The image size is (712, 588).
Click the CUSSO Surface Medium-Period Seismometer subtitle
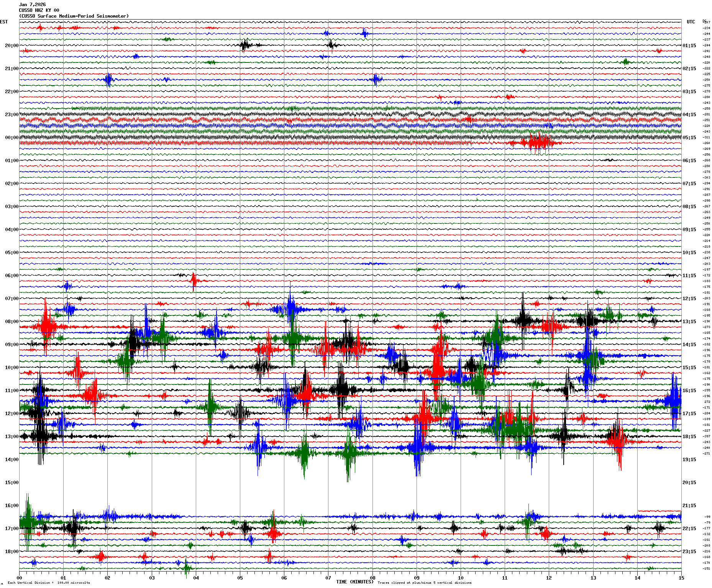pos(74,16)
